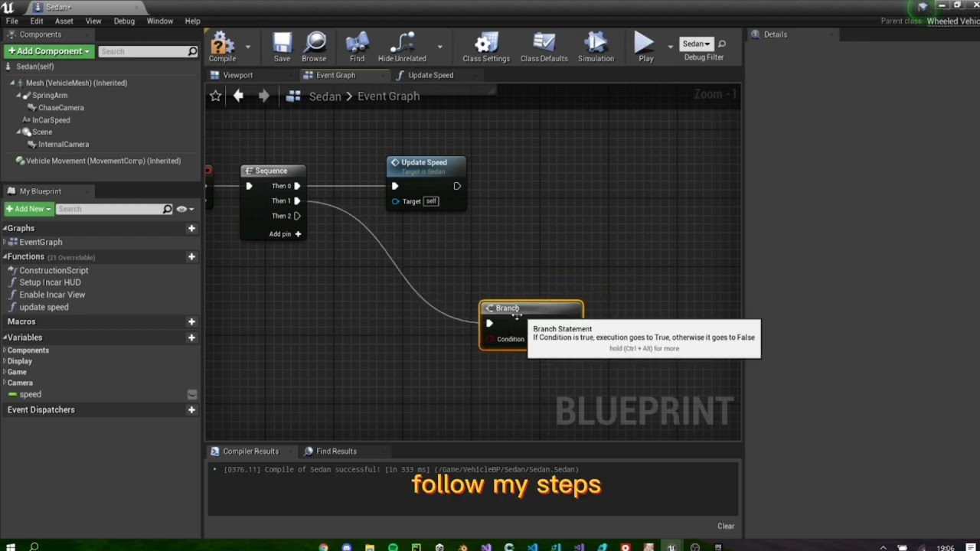Add a new variable with plus icon
Screen dimensions: 980x551
click(x=191, y=337)
